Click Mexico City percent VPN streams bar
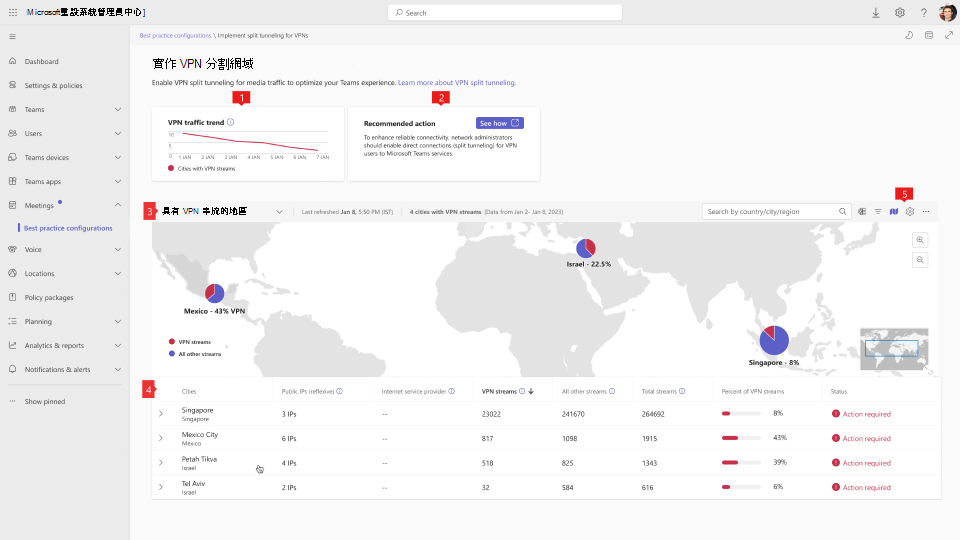Screen dimensions: 960x540 pyautogui.click(x=741, y=438)
